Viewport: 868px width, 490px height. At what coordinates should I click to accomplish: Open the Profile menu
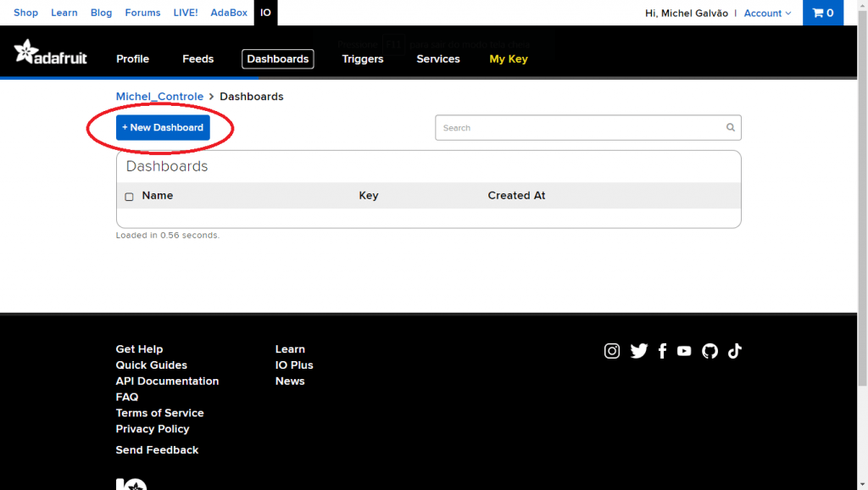(x=132, y=58)
